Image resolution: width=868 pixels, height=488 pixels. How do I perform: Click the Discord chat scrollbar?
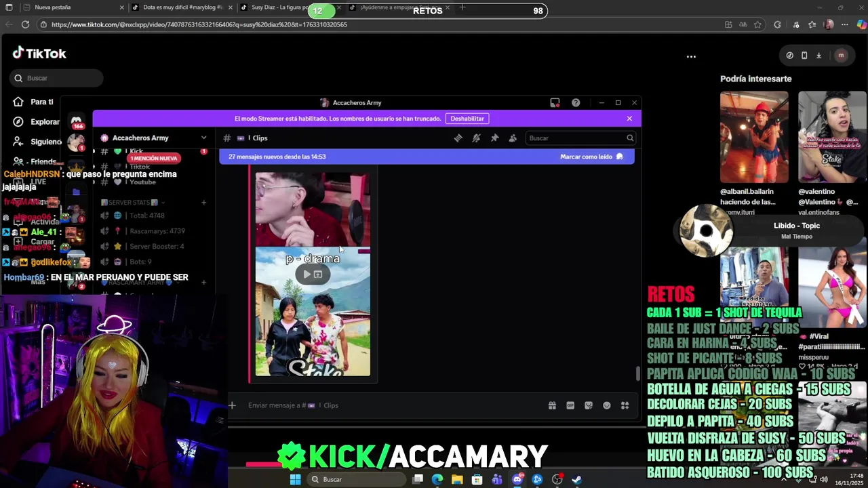(637, 373)
